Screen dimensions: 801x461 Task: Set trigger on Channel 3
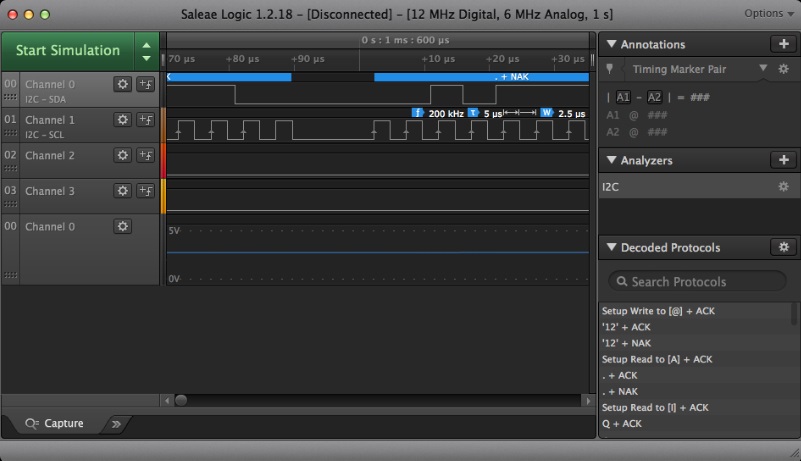pos(145,191)
